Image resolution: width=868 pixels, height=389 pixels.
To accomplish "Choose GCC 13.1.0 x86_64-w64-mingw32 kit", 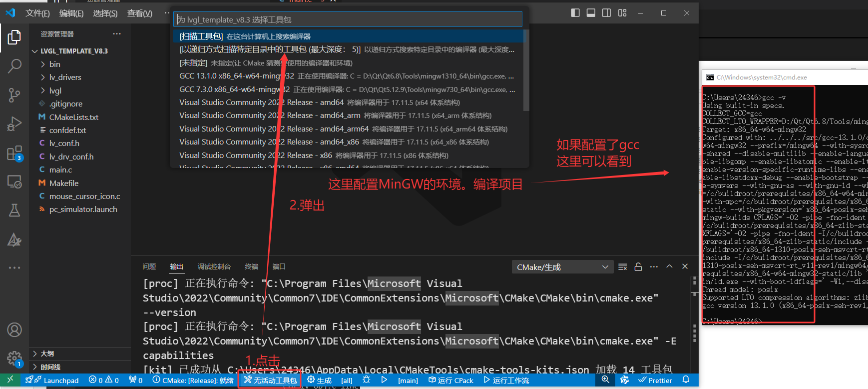I will pyautogui.click(x=348, y=76).
